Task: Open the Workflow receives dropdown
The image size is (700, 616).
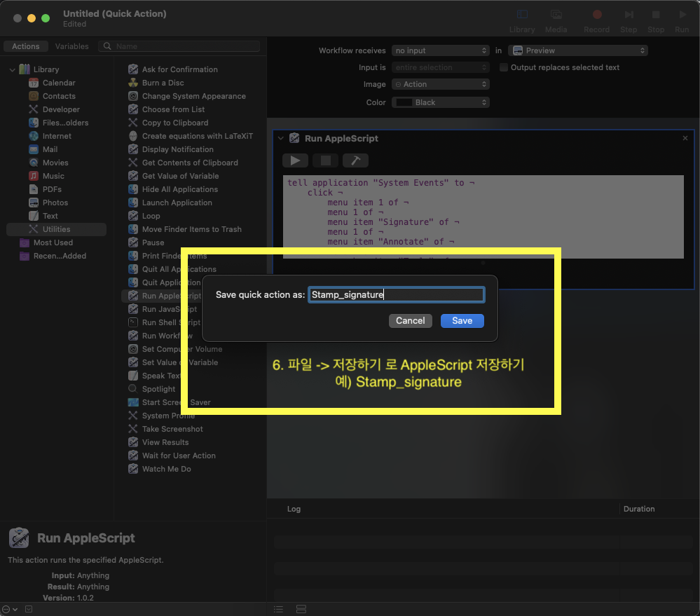Action: click(x=440, y=50)
